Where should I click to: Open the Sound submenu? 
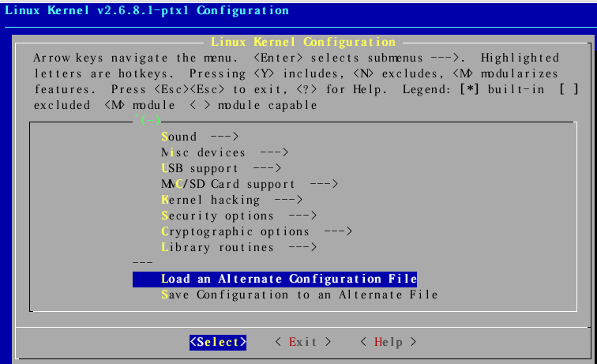click(200, 137)
